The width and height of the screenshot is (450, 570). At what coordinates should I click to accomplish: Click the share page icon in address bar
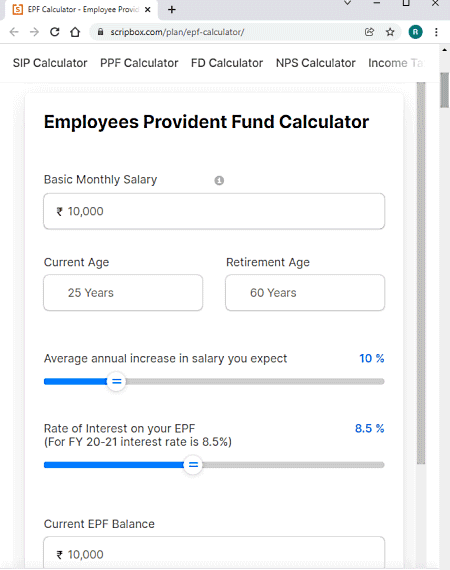point(369,32)
